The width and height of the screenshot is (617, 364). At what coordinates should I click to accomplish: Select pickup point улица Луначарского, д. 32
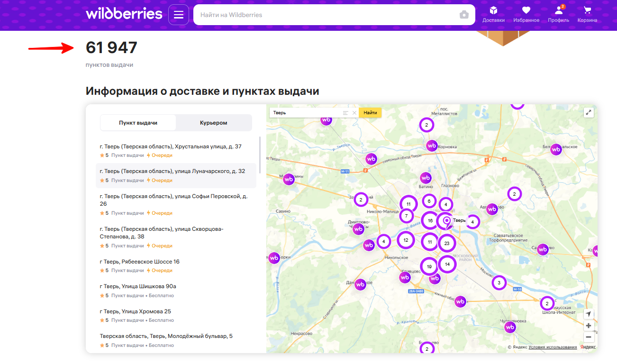coord(176,175)
